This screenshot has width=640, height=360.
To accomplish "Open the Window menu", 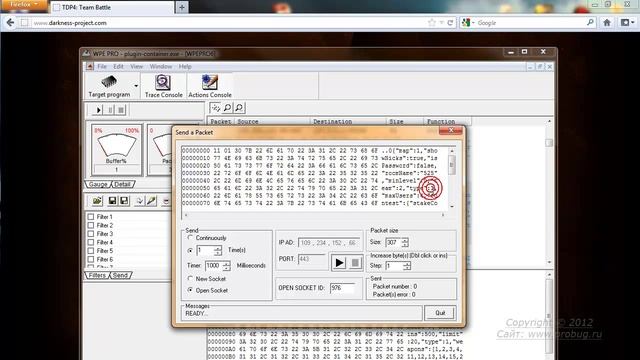I will (160, 66).
